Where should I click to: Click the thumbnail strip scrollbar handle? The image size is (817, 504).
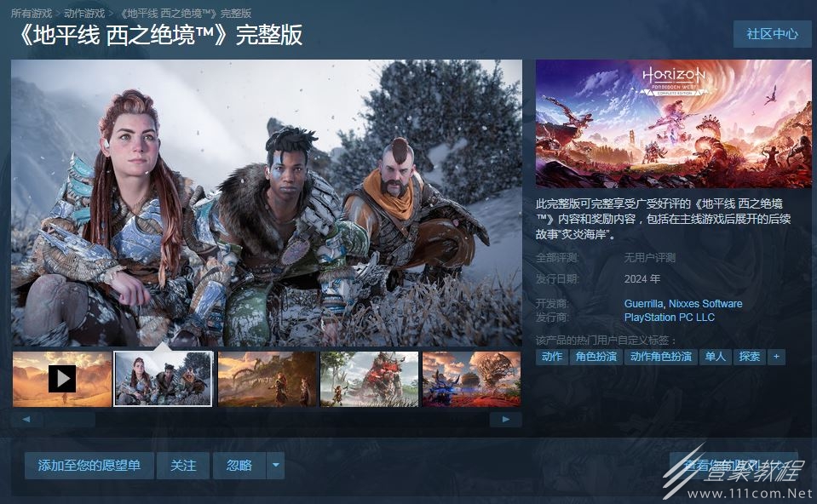(x=69, y=419)
